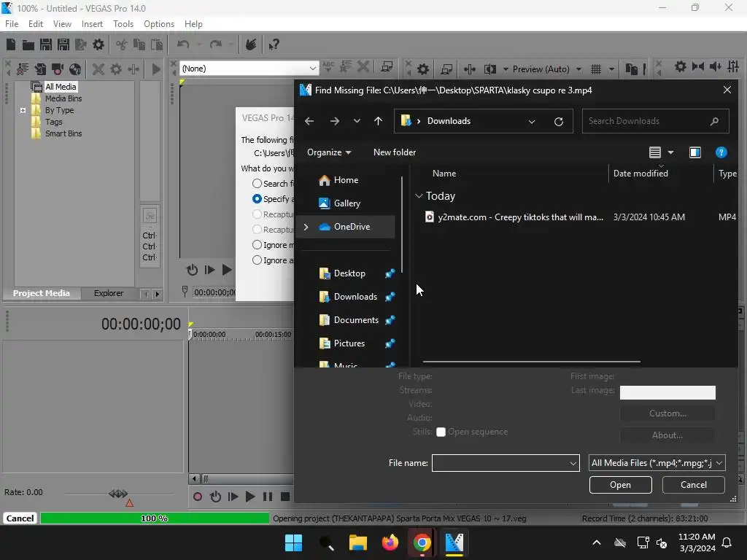747x560 pixels.
Task: Click the blue Help icon in dialog
Action: pyautogui.click(x=721, y=152)
